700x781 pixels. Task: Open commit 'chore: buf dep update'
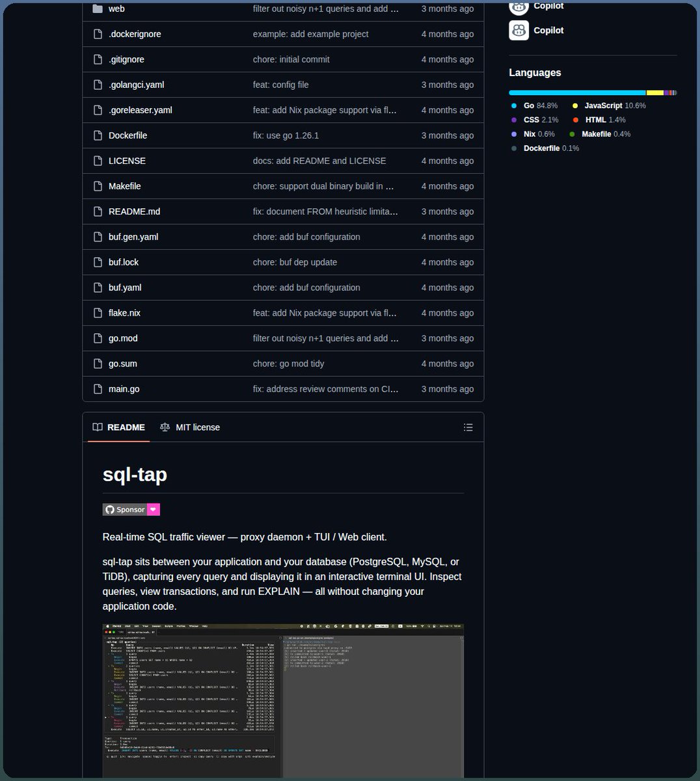[x=295, y=262]
